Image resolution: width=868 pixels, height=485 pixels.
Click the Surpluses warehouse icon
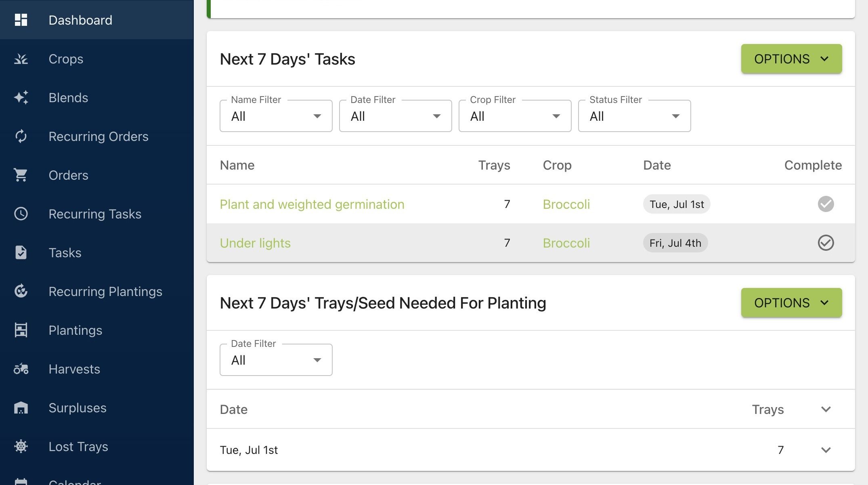[x=21, y=408]
